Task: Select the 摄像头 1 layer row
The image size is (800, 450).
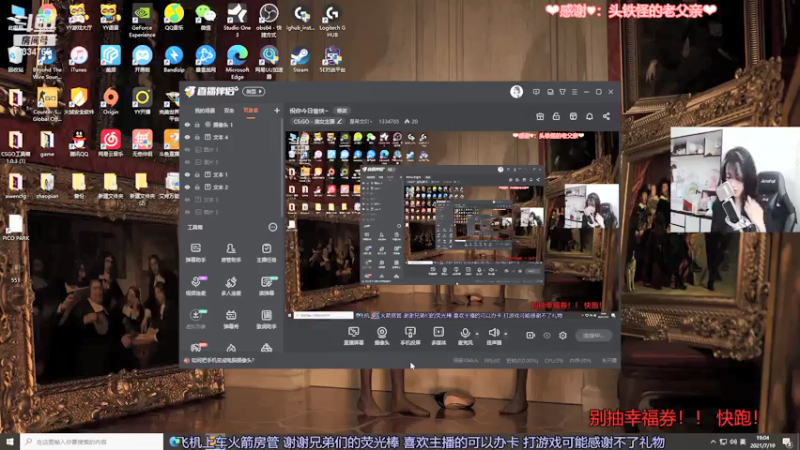Action: 231,124
